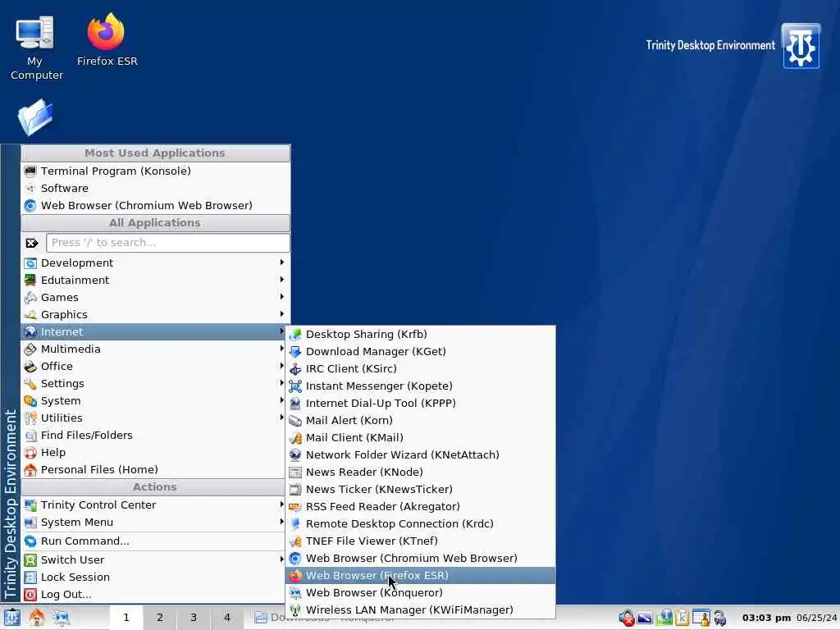
Task: Open Help from the menu
Action: tap(153, 452)
